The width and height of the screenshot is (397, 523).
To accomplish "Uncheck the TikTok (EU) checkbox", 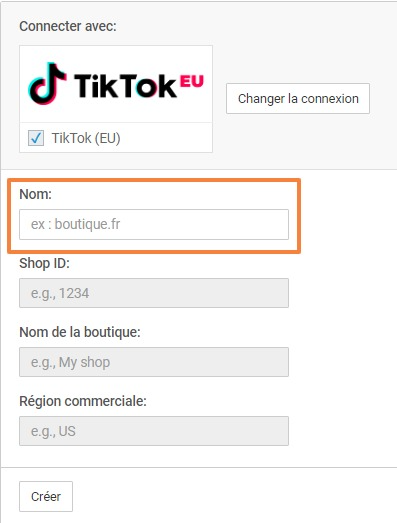I will pos(36,138).
